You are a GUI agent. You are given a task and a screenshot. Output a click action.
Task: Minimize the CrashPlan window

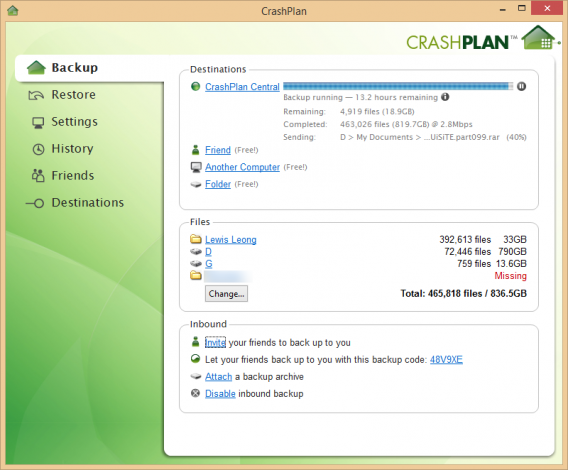502,9
